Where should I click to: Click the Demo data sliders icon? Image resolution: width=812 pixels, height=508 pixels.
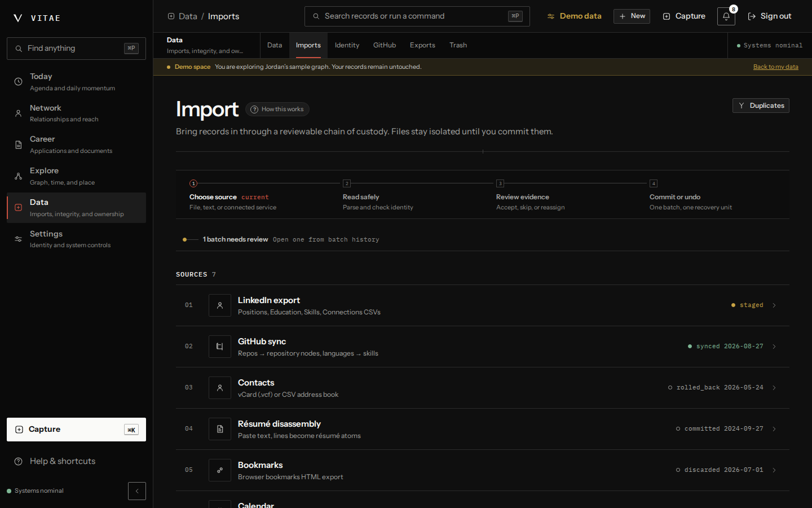coord(551,16)
